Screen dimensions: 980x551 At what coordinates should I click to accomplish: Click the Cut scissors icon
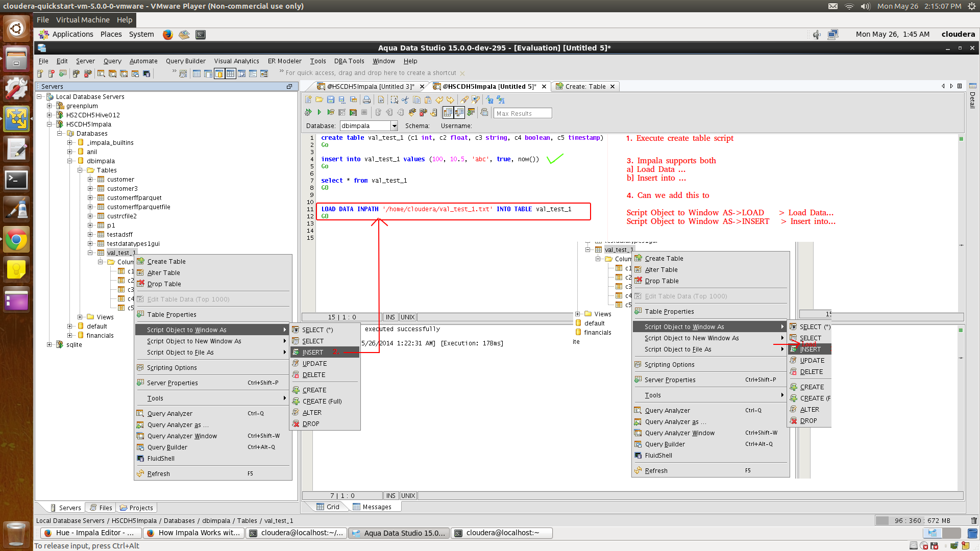point(405,100)
